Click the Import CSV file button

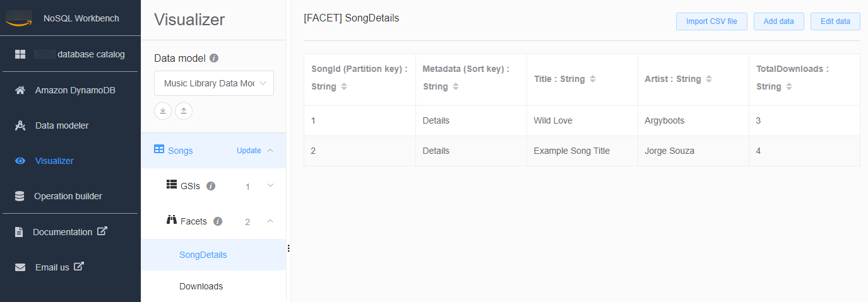click(711, 21)
